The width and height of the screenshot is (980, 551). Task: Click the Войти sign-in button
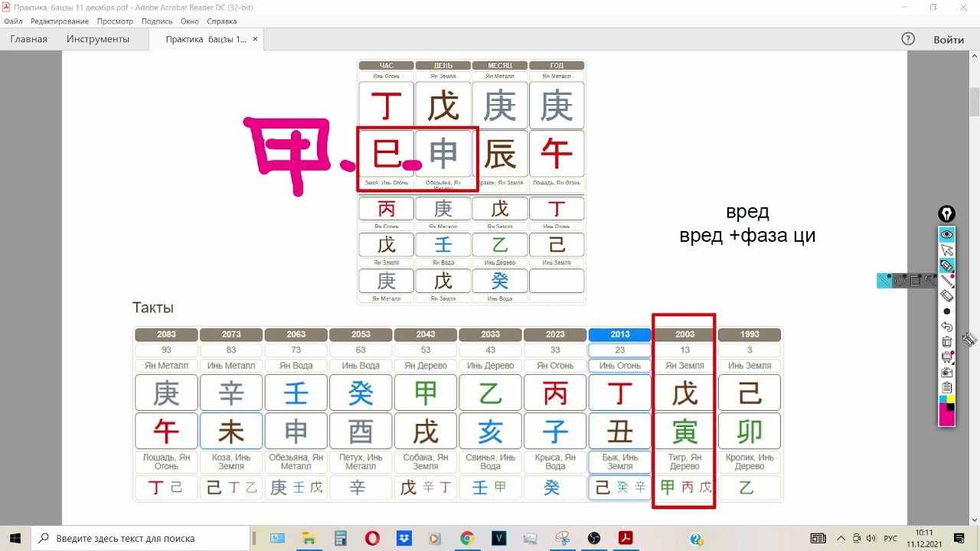[949, 39]
